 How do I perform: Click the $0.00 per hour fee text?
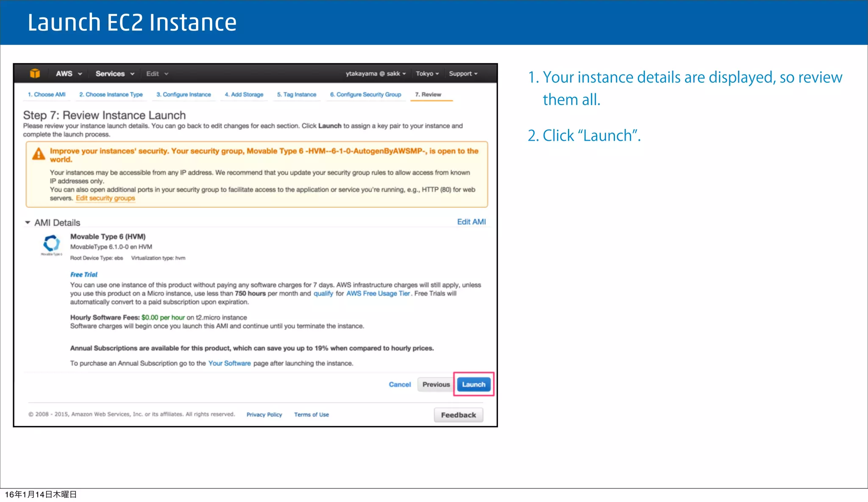(x=163, y=317)
